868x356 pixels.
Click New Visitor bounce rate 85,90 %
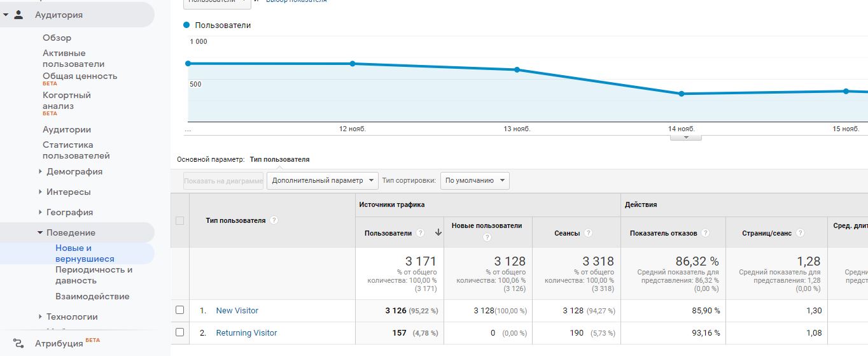[705, 310]
